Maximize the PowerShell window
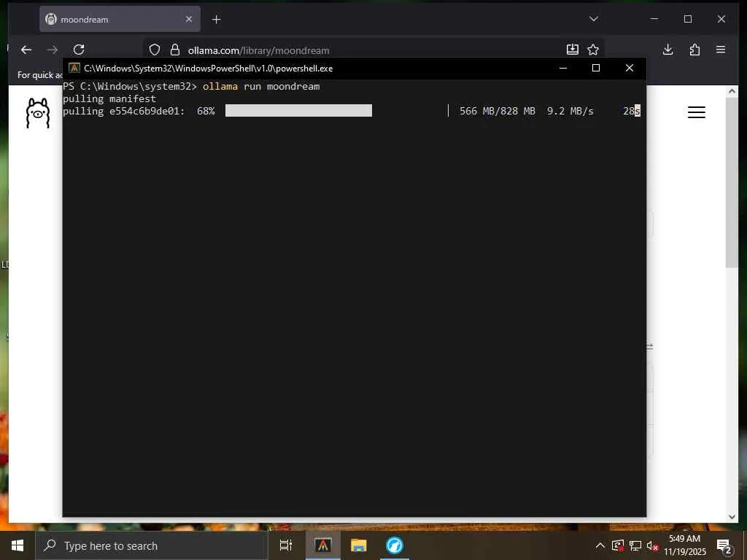 tap(595, 68)
